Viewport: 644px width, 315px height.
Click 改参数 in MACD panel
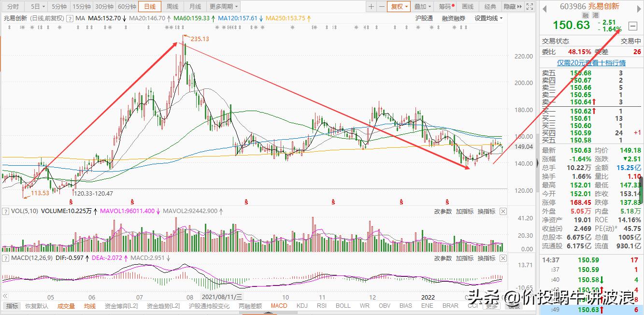pyautogui.click(x=443, y=258)
